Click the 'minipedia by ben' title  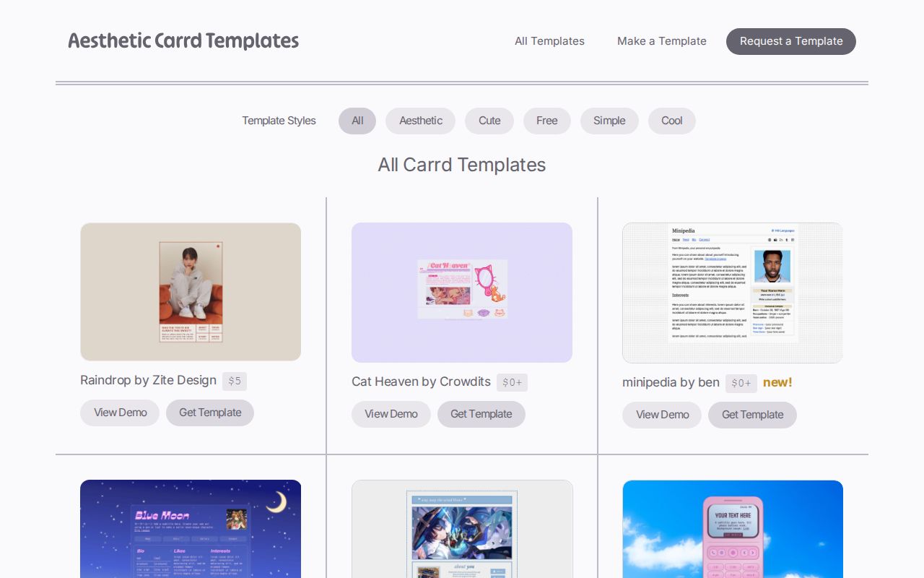point(671,382)
